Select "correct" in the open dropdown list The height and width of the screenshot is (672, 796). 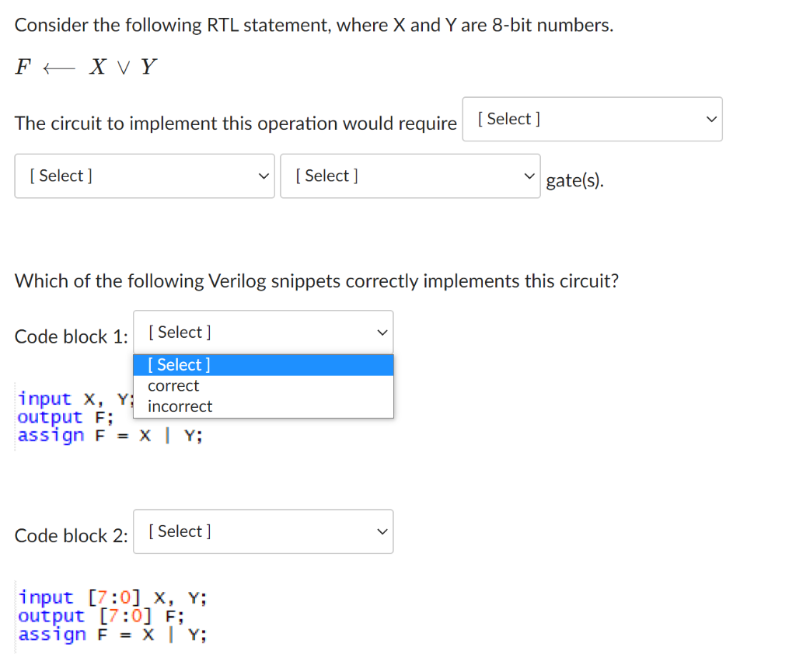click(173, 385)
